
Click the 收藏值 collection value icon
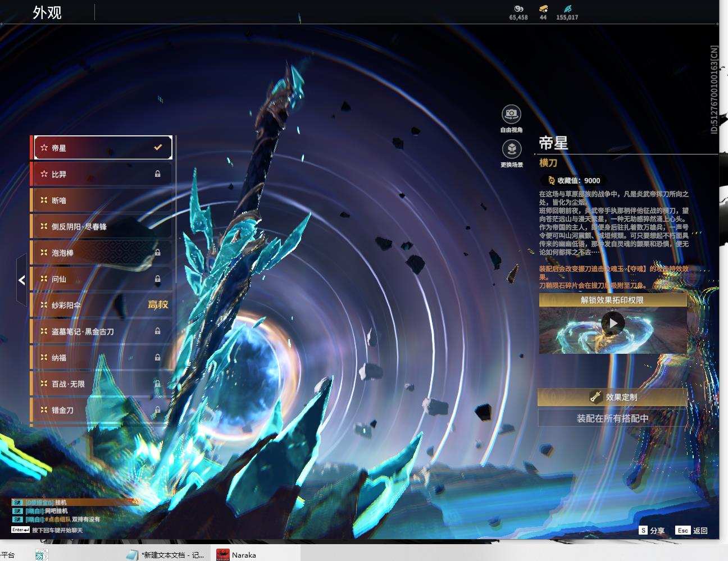(551, 180)
